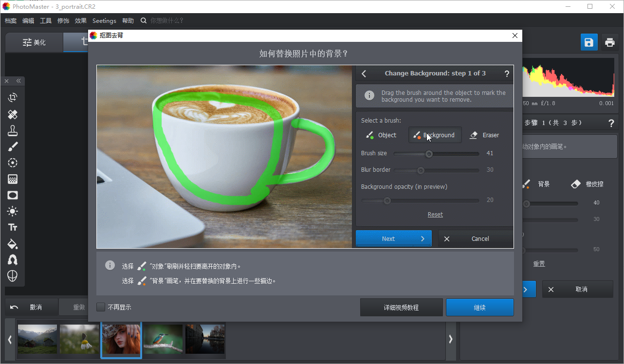Image resolution: width=624 pixels, height=364 pixels.
Task: Click the Reset link below the sliders
Action: 435,214
